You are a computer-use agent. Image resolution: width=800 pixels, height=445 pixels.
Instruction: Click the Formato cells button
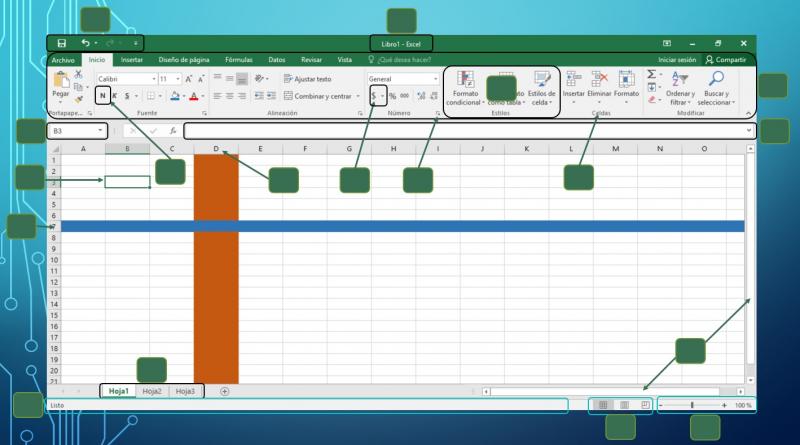click(627, 86)
